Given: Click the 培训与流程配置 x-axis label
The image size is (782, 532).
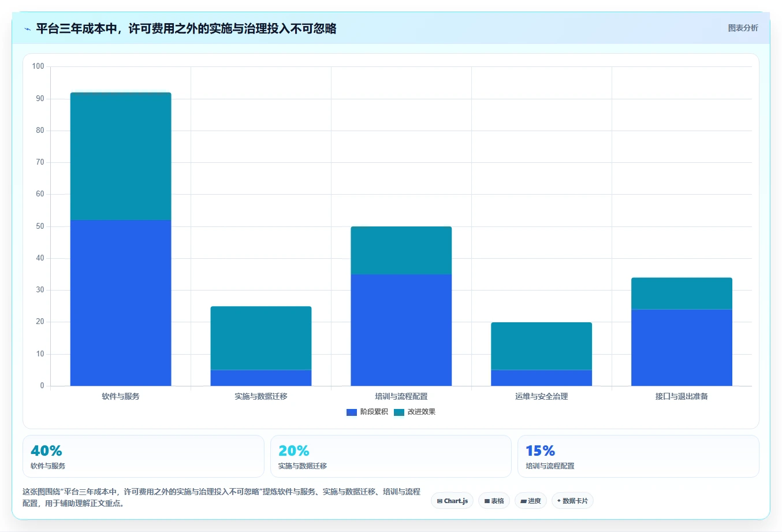Looking at the screenshot, I should 401,396.
